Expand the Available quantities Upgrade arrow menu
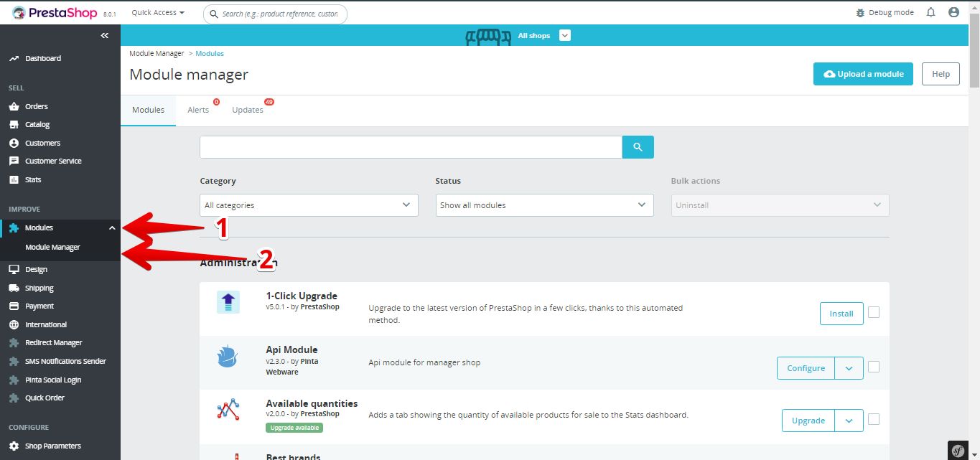This screenshot has height=460, width=980. pyautogui.click(x=849, y=421)
